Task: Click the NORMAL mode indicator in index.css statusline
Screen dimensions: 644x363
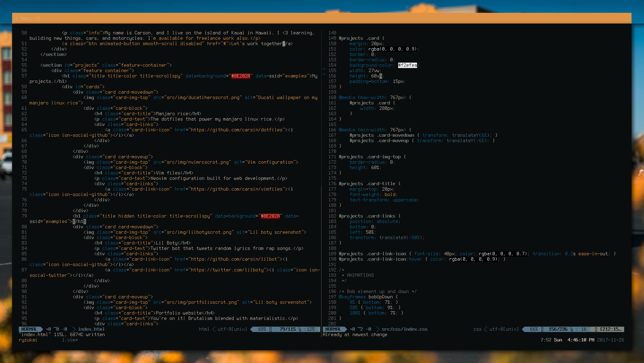Action: point(333,329)
